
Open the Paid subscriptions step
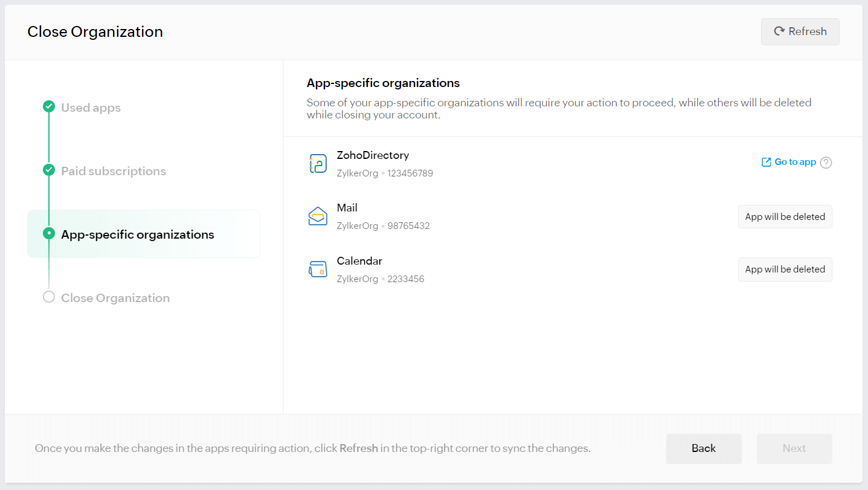point(114,172)
